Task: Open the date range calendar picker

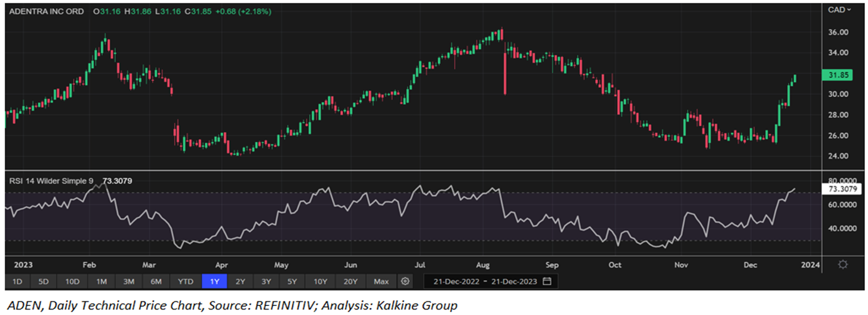Action: click(547, 281)
